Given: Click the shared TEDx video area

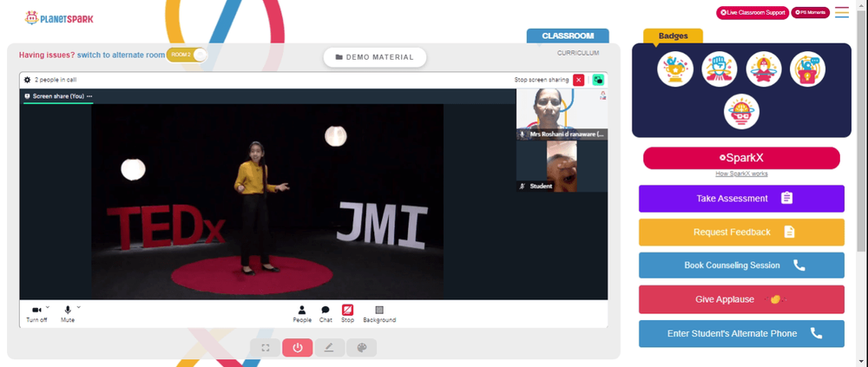Looking at the screenshot, I should pos(267,202).
